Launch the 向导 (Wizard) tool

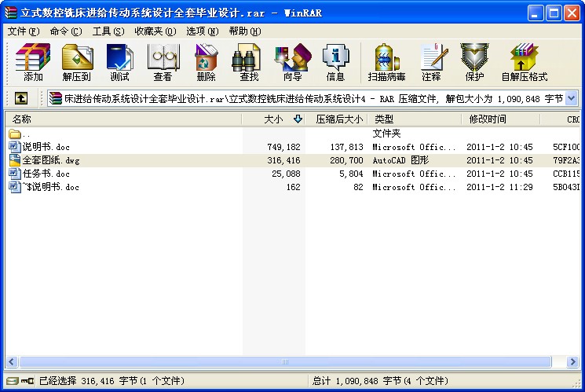coord(292,63)
